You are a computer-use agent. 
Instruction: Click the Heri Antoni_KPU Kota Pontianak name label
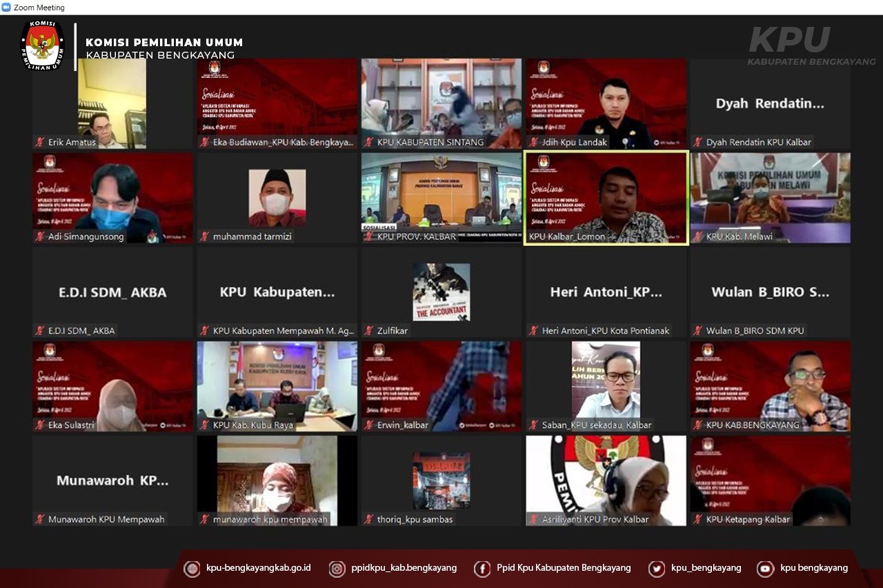pyautogui.click(x=605, y=331)
